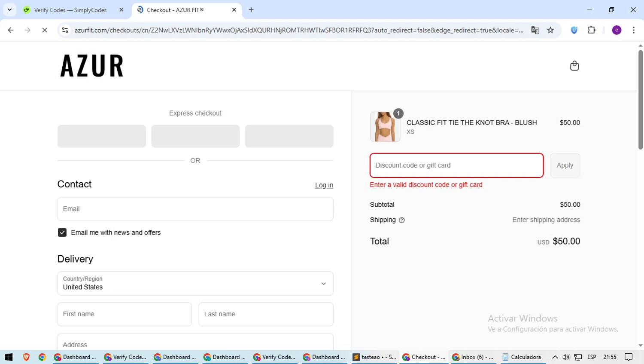Open the Bitwarden shield extension icon
This screenshot has height=364, width=644.
pyautogui.click(x=574, y=30)
